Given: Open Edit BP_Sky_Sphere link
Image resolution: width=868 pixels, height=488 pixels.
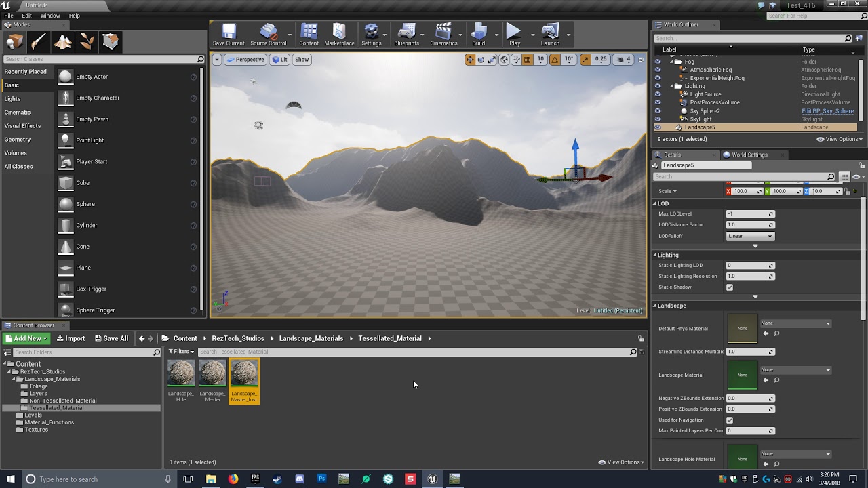Looking at the screenshot, I should click(827, 111).
